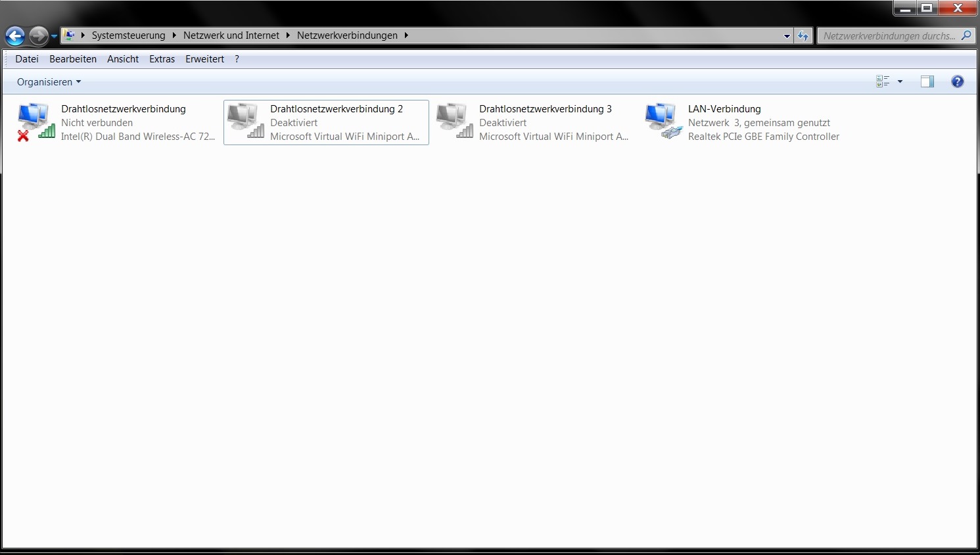Viewport: 980px width, 555px height.
Task: Click 'Deaktiviert' under Drahtlosnetzwerkverbindung 3
Action: (x=503, y=123)
